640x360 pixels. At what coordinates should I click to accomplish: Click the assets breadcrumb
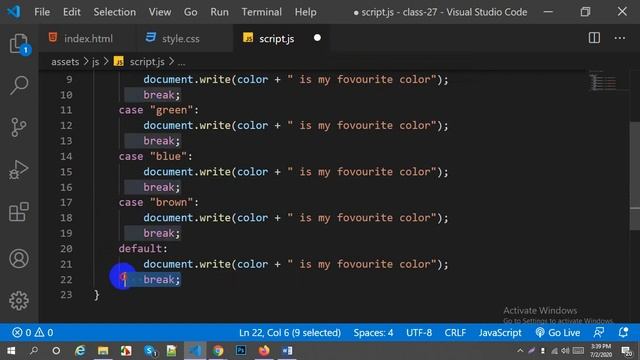pos(65,62)
